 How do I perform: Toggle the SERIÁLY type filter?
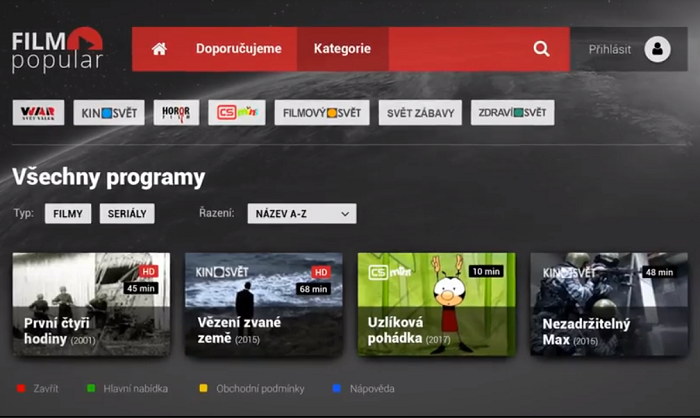[127, 213]
